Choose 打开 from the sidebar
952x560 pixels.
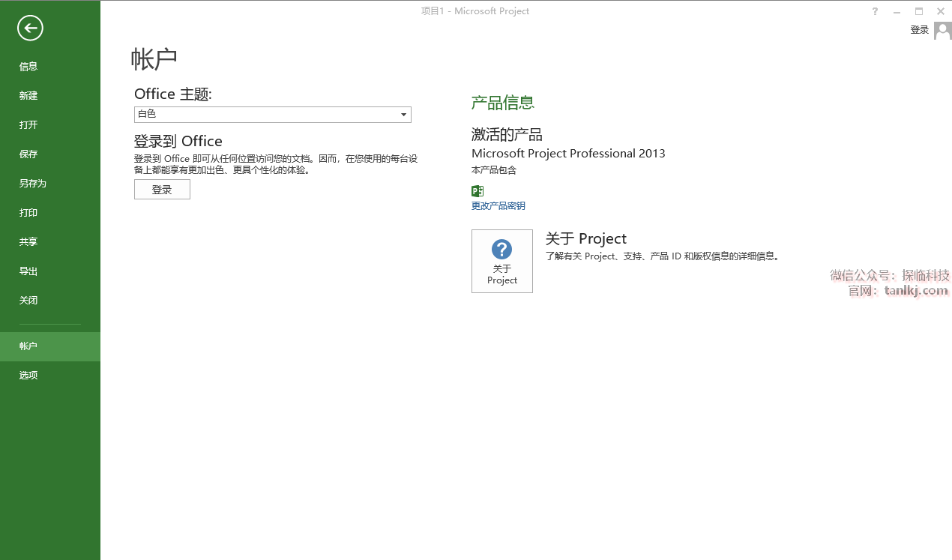click(x=50, y=124)
